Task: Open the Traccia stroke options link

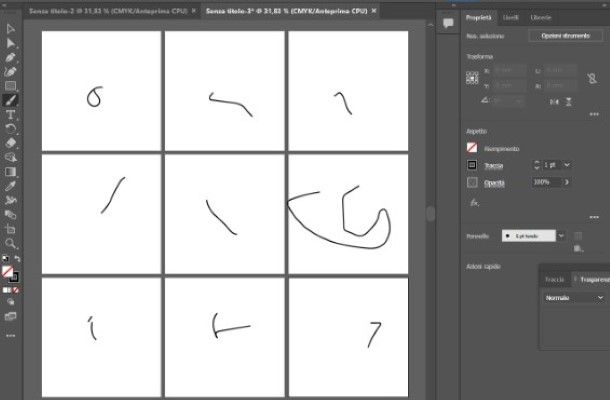Action: [x=494, y=166]
